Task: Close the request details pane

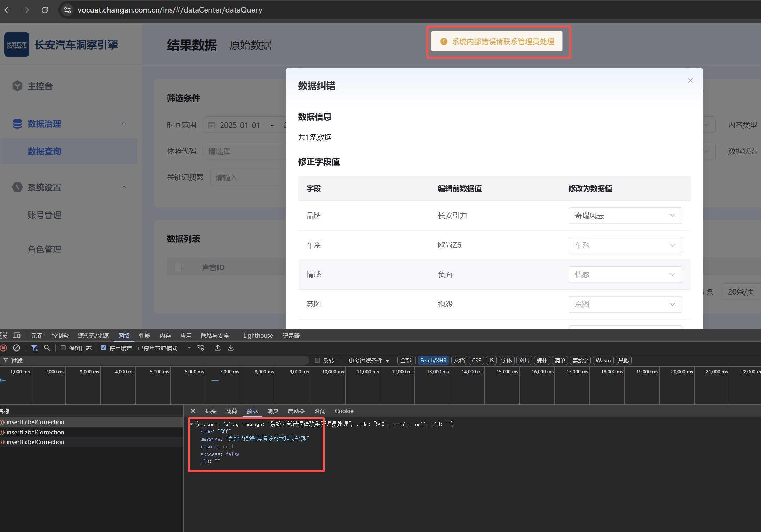Action: pos(193,411)
